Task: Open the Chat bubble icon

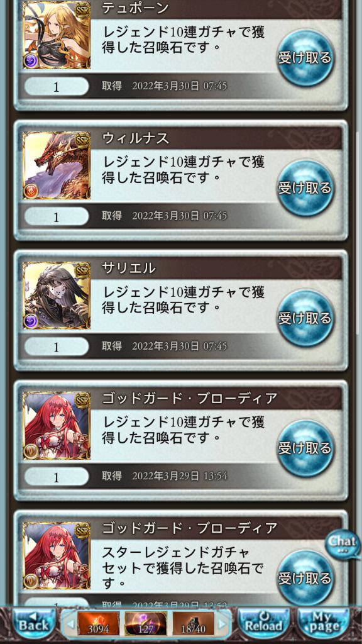Action: point(343,544)
